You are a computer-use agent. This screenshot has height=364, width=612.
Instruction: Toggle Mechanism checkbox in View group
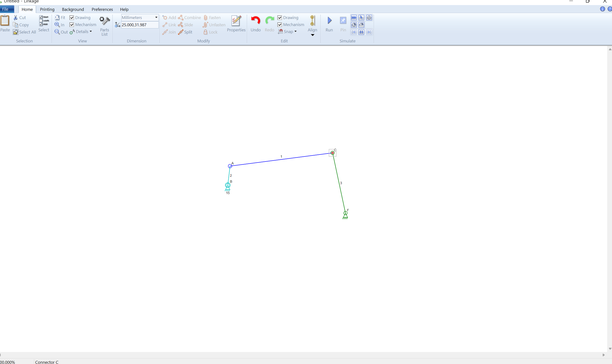click(x=72, y=25)
